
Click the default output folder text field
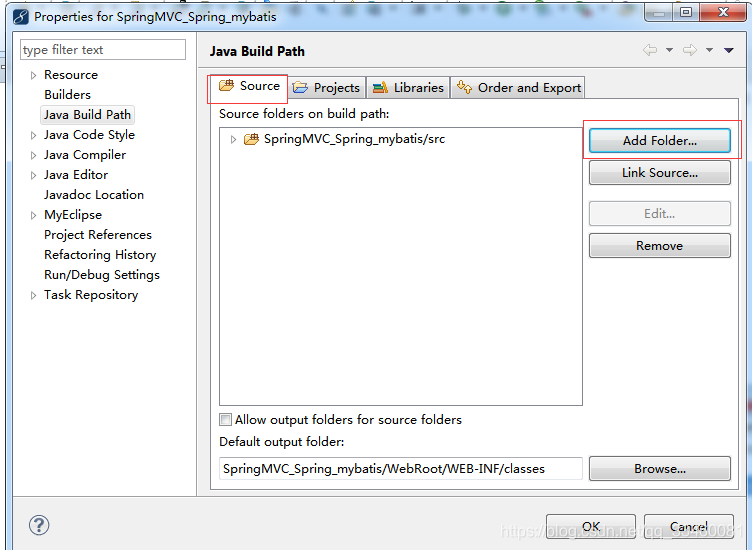401,468
